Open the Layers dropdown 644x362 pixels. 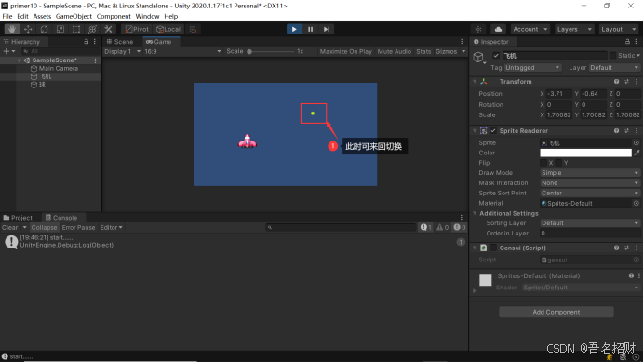[x=574, y=29]
